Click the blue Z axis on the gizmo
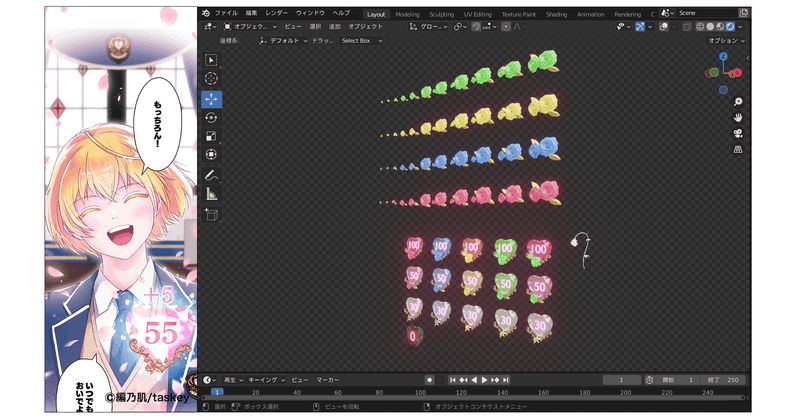This screenshot has height=419, width=800. pyautogui.click(x=723, y=56)
